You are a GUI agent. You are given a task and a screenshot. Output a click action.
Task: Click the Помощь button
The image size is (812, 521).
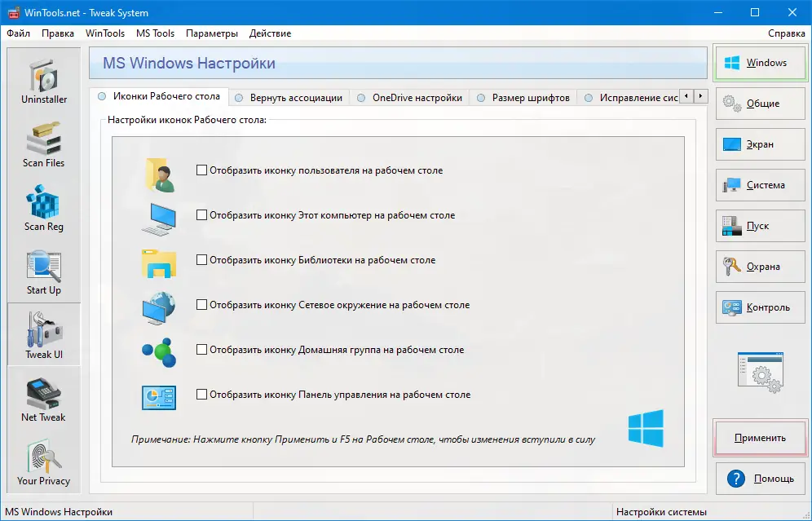click(760, 479)
